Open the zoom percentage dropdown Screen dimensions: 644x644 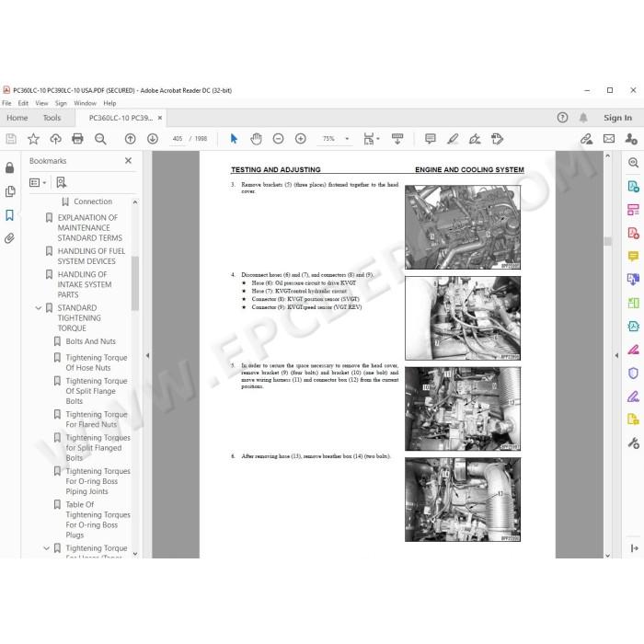347,139
